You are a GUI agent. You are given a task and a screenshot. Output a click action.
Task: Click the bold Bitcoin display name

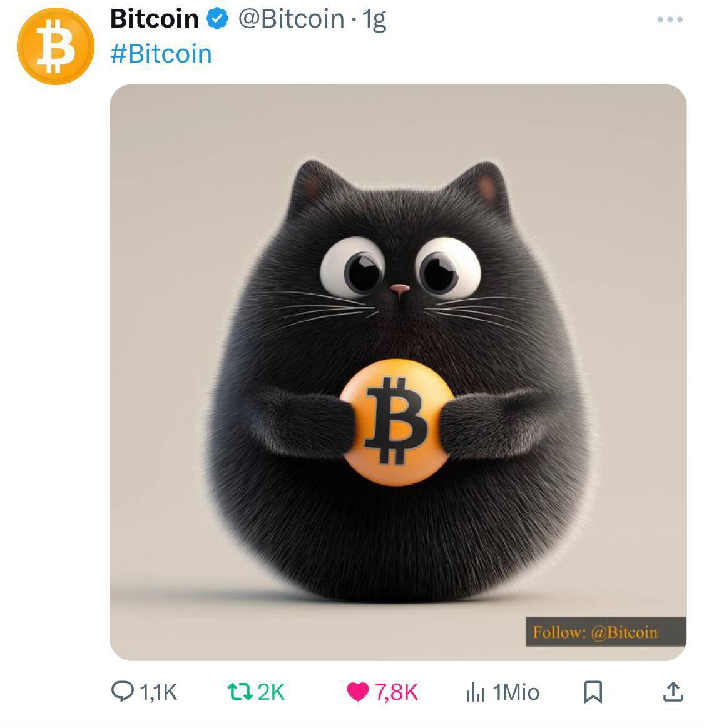coord(155,19)
